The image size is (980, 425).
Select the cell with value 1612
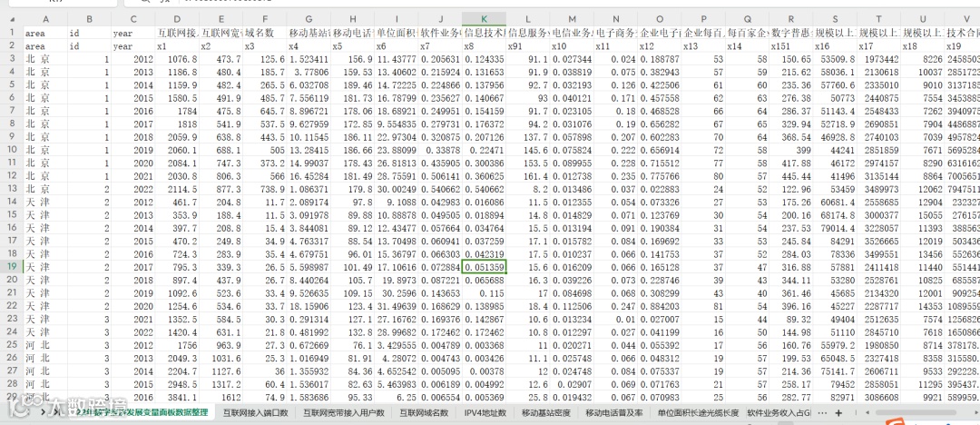pyautogui.click(x=222, y=396)
